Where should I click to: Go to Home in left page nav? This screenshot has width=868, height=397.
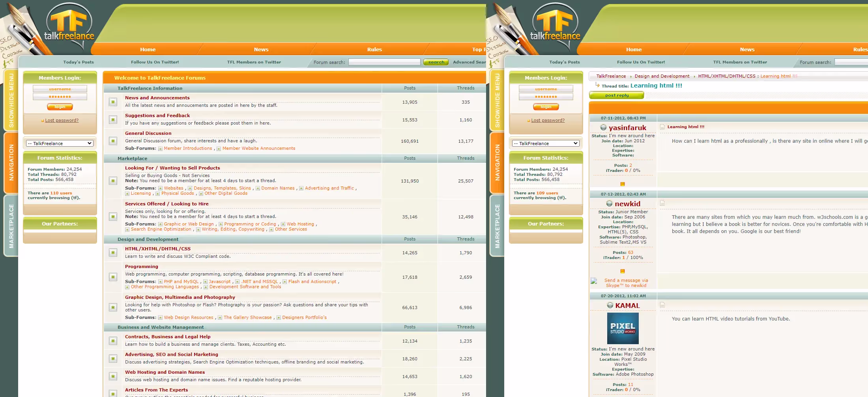(148, 49)
